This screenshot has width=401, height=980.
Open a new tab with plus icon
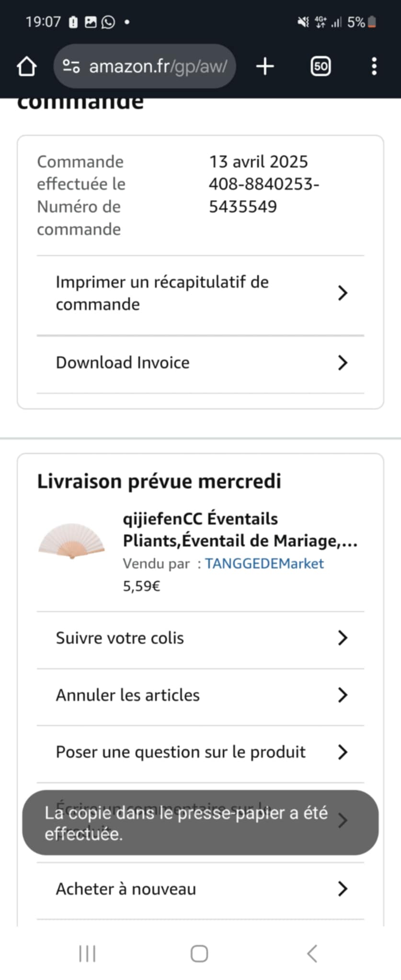pos(265,67)
